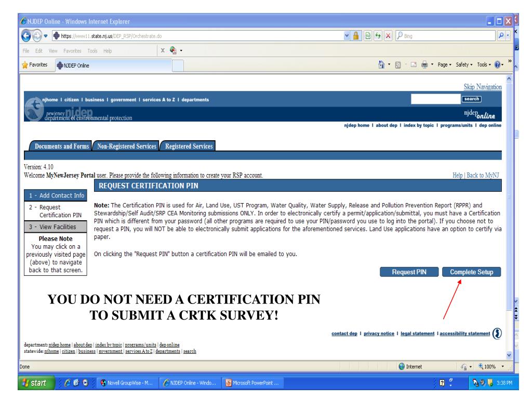Click the system tray clock 3:38 PM
532x399 pixels.
click(504, 383)
